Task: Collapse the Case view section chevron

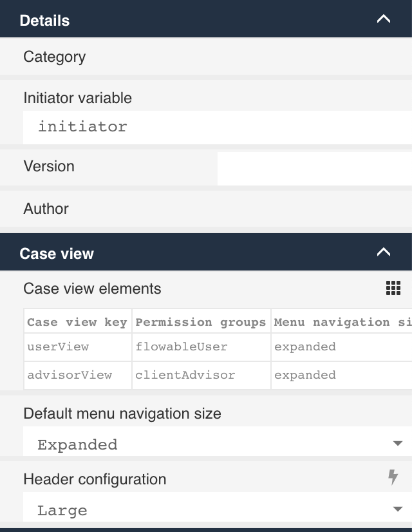Action: pyautogui.click(x=383, y=252)
